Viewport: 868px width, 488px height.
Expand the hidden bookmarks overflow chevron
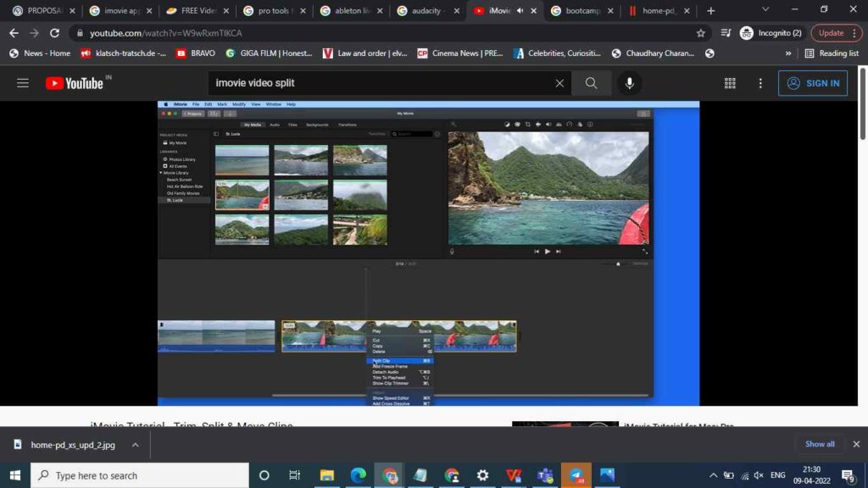pyautogui.click(x=788, y=53)
